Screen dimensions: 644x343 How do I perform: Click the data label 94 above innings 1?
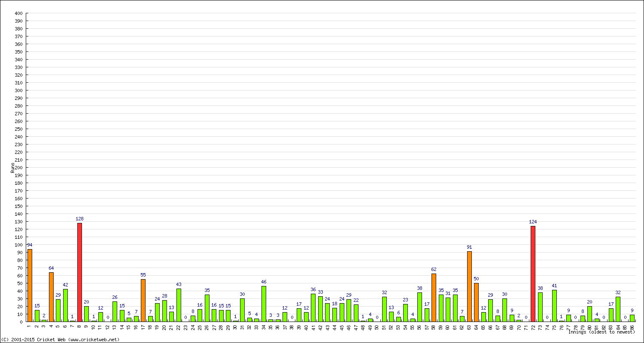pos(30,245)
